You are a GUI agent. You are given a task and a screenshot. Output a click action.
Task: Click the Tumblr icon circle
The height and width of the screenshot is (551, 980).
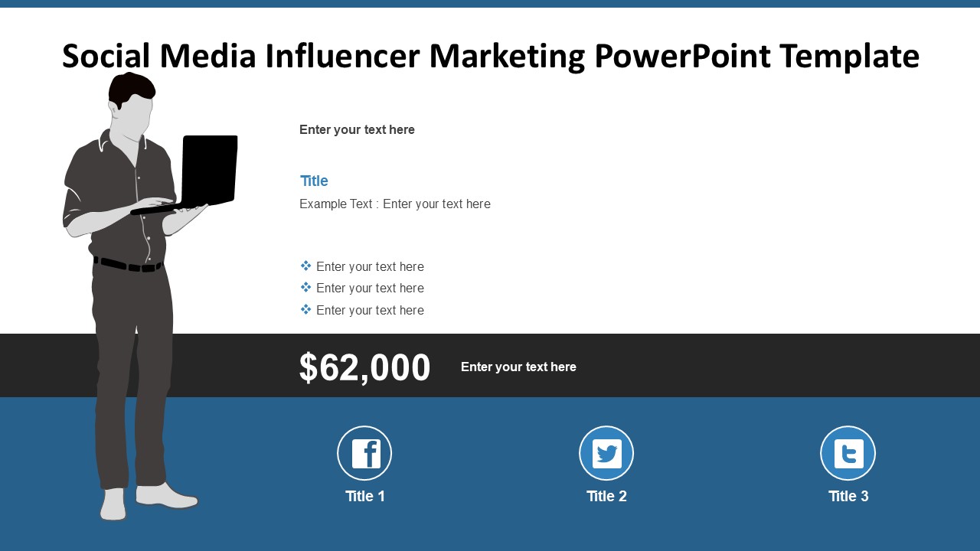(x=848, y=453)
